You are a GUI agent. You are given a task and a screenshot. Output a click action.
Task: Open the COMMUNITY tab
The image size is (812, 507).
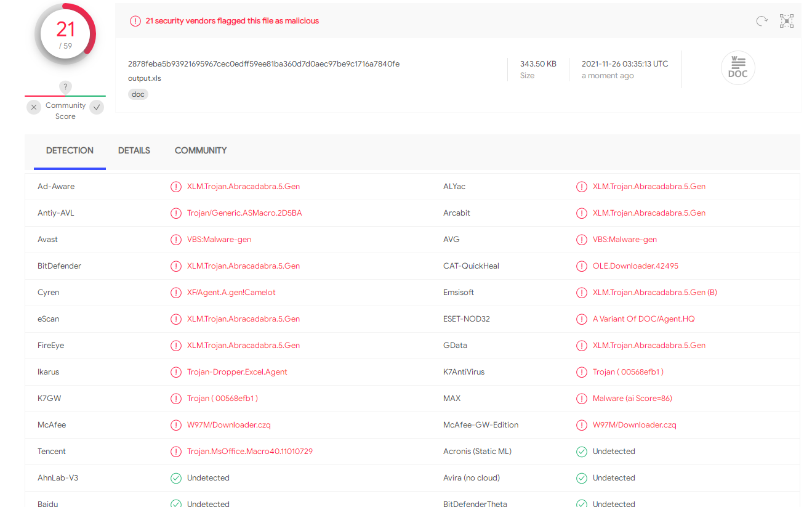(201, 150)
